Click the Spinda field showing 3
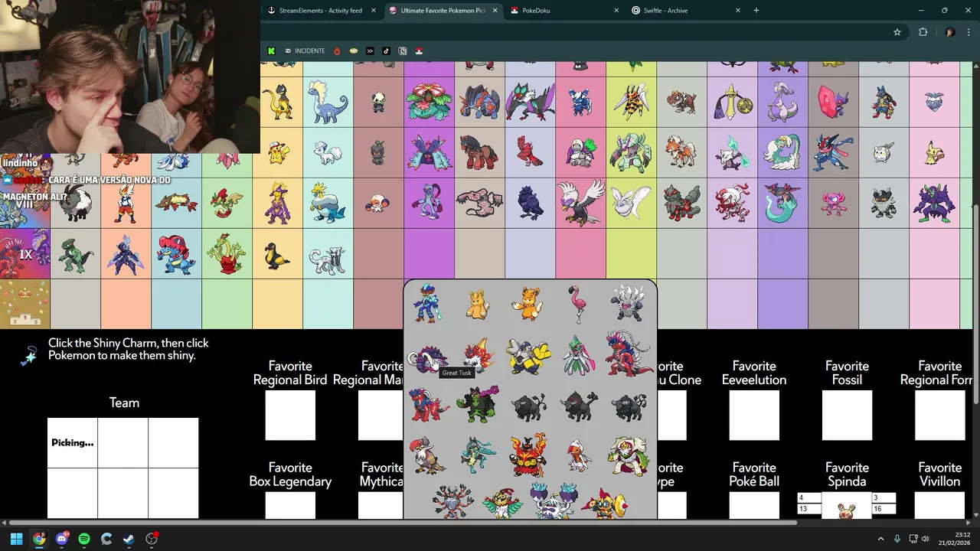 [x=884, y=497]
